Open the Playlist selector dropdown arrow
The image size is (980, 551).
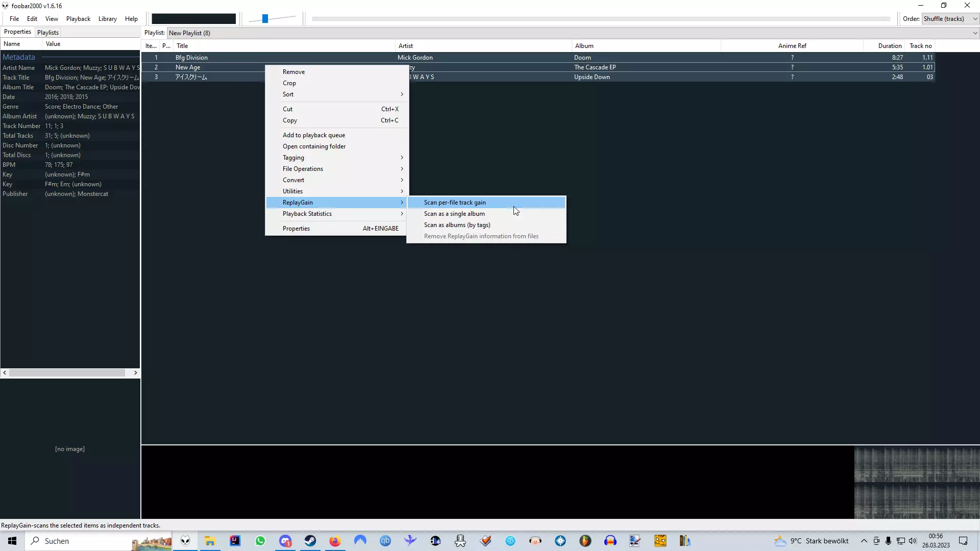pyautogui.click(x=975, y=33)
